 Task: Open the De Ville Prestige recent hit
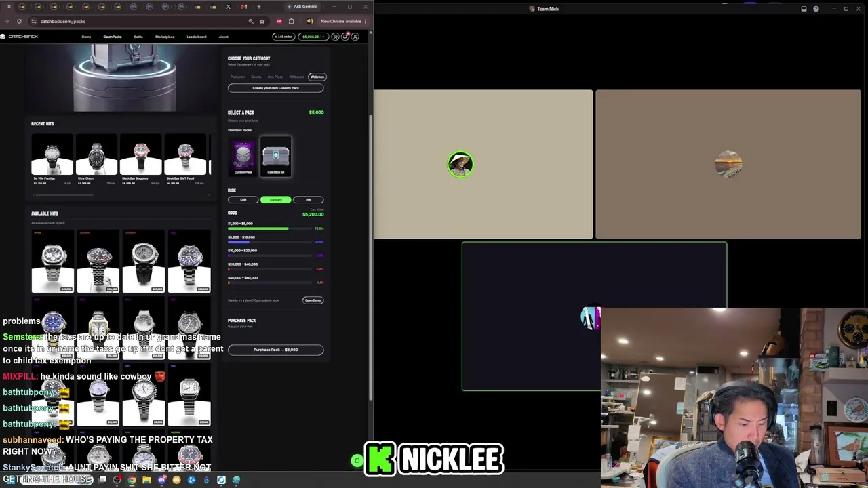click(x=52, y=161)
